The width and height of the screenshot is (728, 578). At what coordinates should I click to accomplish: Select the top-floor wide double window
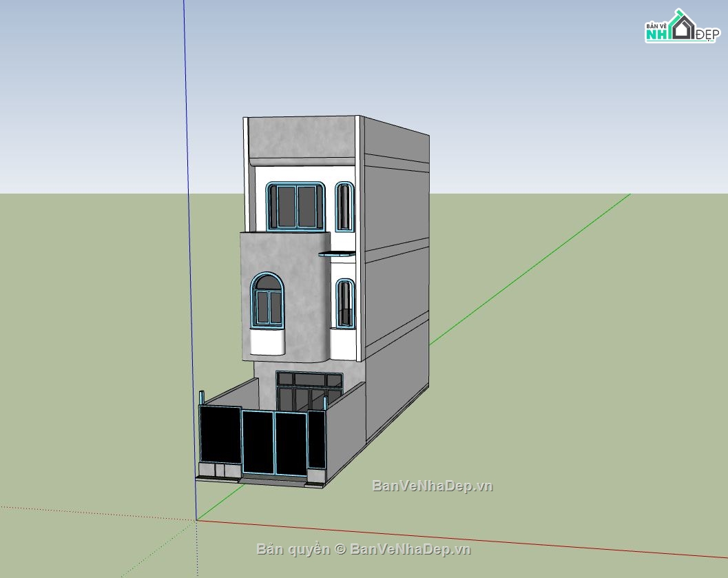click(x=295, y=206)
